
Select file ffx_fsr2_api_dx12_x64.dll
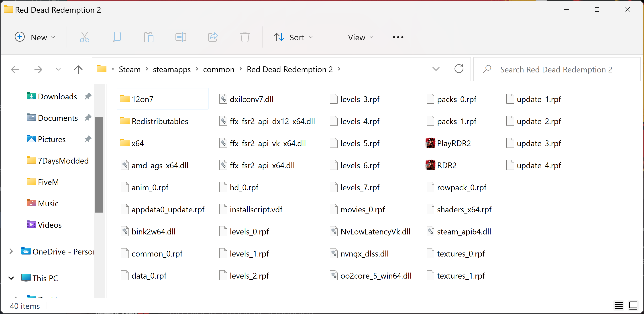click(x=267, y=121)
